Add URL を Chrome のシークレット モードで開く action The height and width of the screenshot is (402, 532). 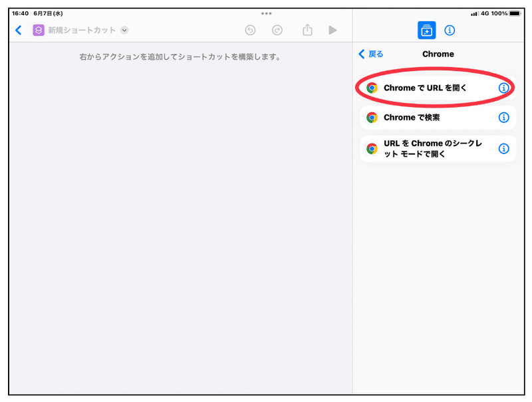tap(438, 148)
